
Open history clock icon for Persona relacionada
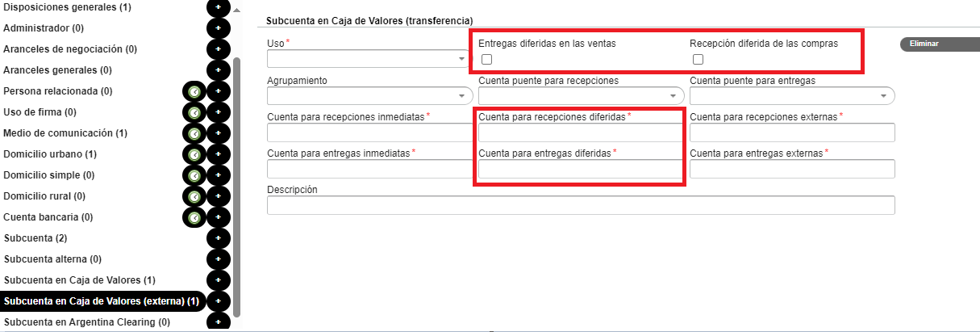[194, 91]
